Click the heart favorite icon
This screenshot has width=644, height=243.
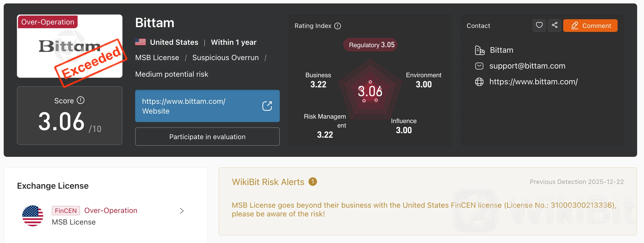coord(539,26)
